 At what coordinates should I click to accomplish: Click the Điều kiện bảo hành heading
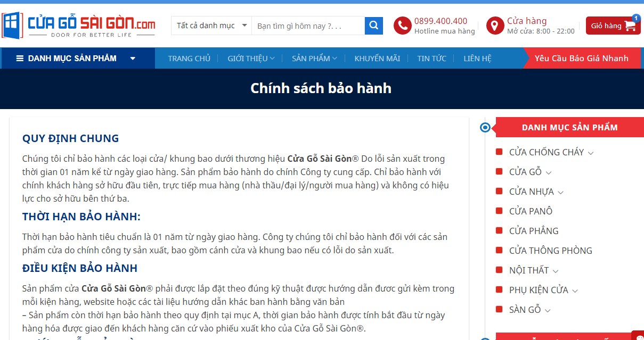coord(80,268)
